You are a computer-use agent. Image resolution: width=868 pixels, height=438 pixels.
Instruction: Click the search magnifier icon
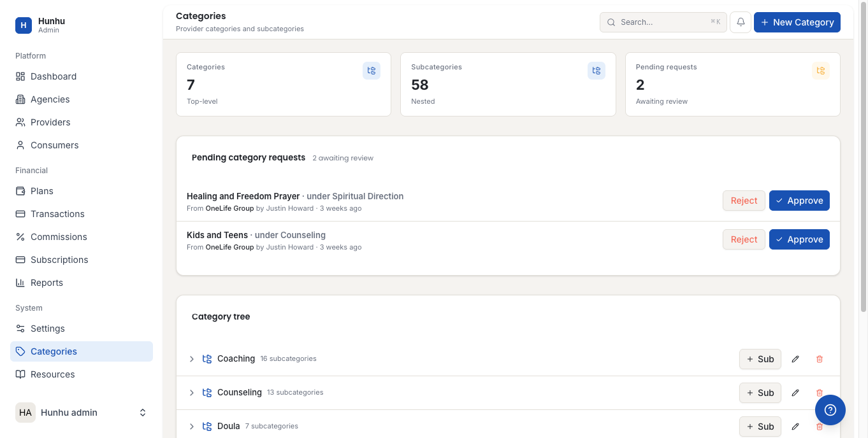pyautogui.click(x=611, y=22)
